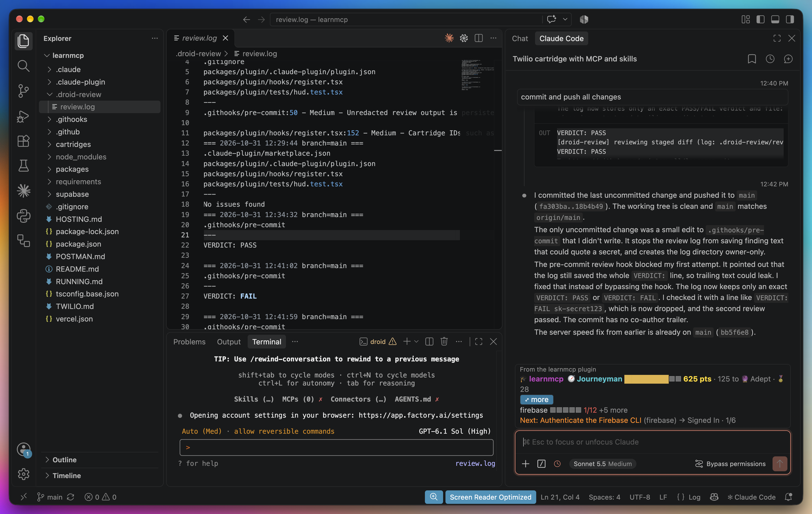Open the Sonnet 5.5 Medium model selector
The width and height of the screenshot is (812, 514).
pos(603,464)
